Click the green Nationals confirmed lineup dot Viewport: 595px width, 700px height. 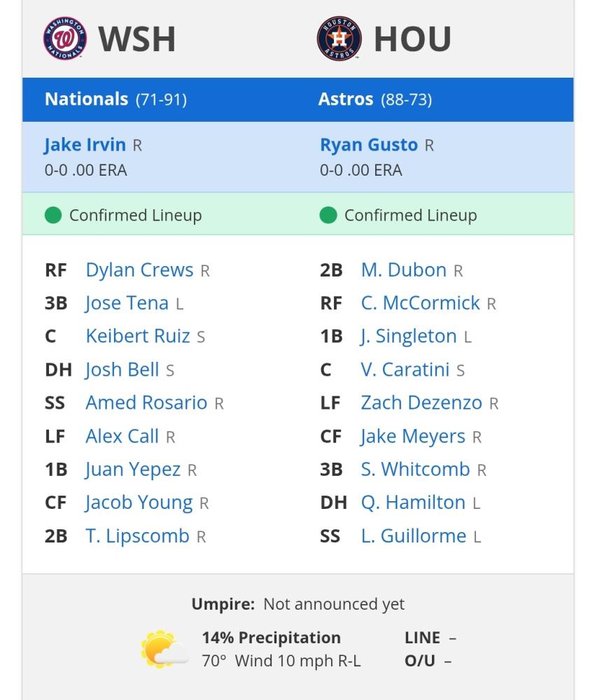coord(53,215)
